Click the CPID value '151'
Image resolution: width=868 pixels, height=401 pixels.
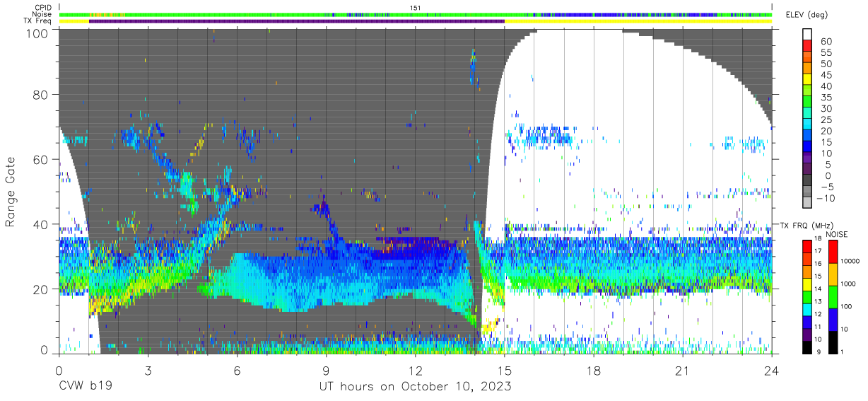[416, 8]
